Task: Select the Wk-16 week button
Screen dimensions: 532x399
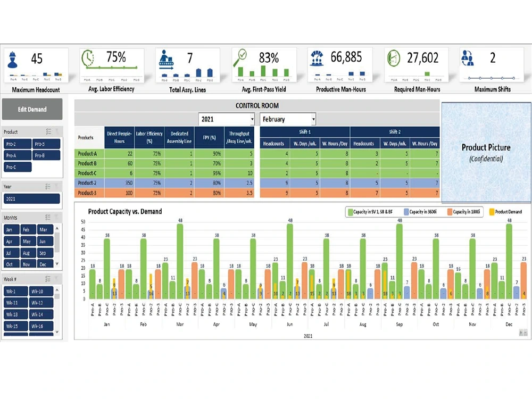Action: (41, 326)
